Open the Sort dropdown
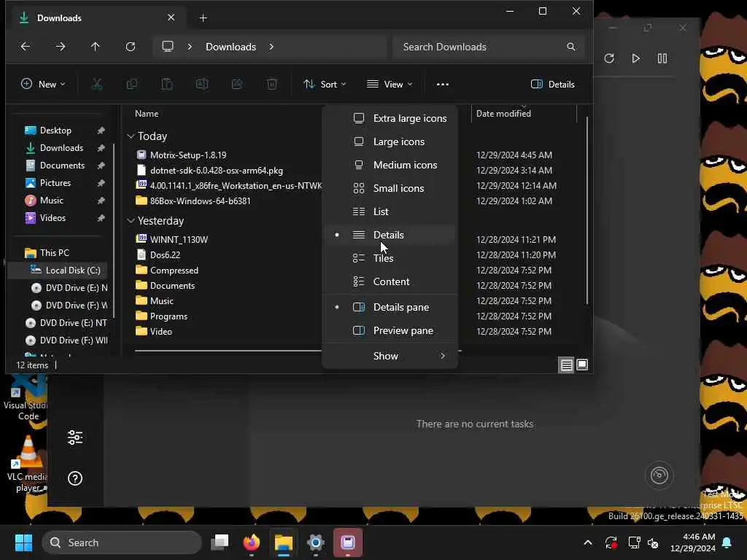This screenshot has height=560, width=747. click(x=325, y=85)
